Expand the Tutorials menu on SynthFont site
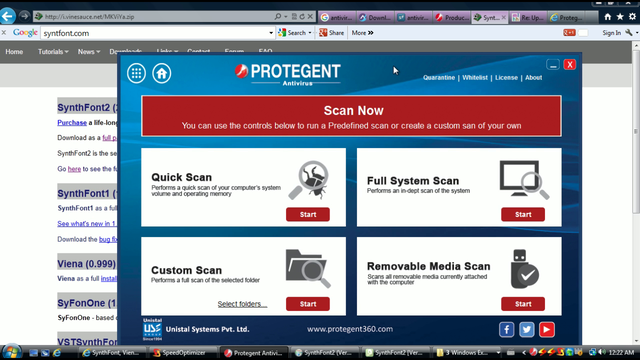This screenshot has height=360, width=640. click(53, 52)
